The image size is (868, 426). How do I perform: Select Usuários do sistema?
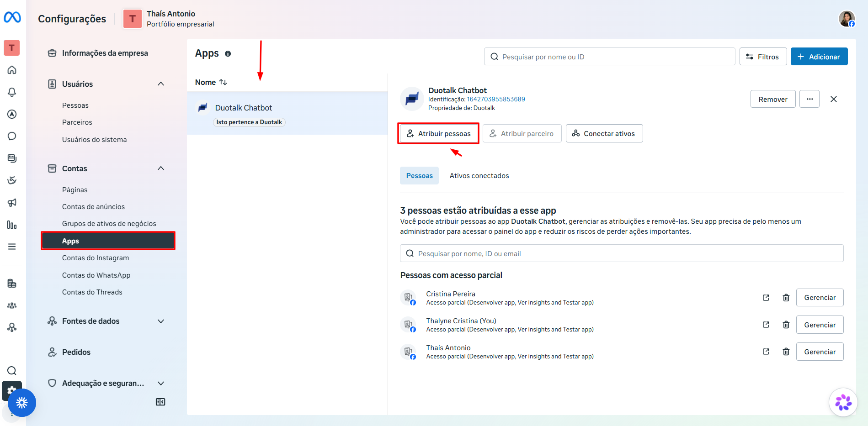95,140
